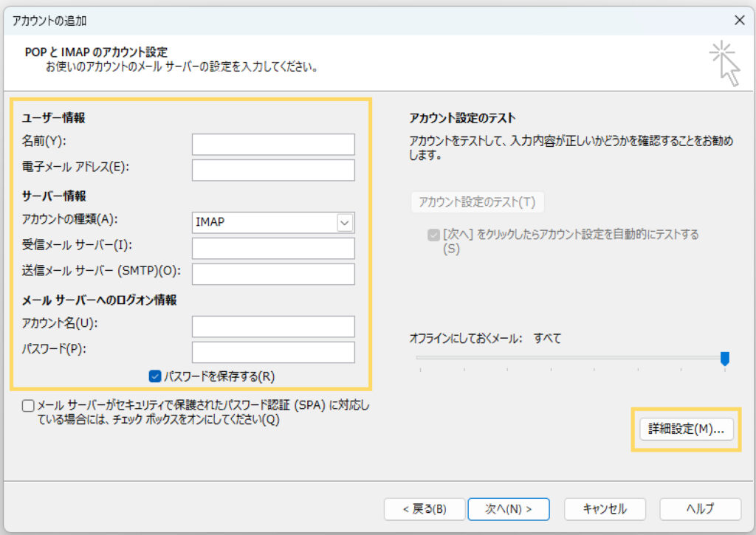Open the アカウントの種類 IMAP dropdown

[x=265, y=222]
